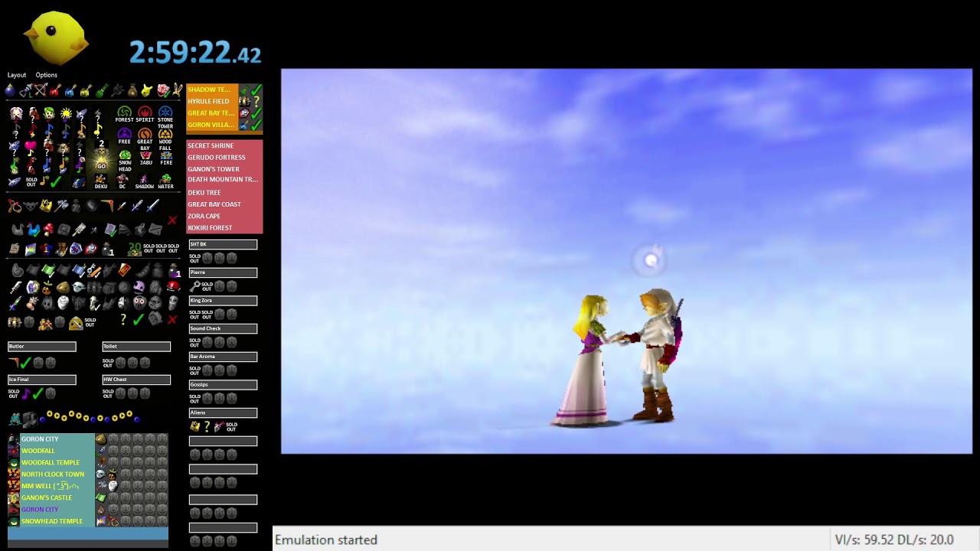Select the DC dungeon icon
The height and width of the screenshot is (551, 980).
coord(122,181)
